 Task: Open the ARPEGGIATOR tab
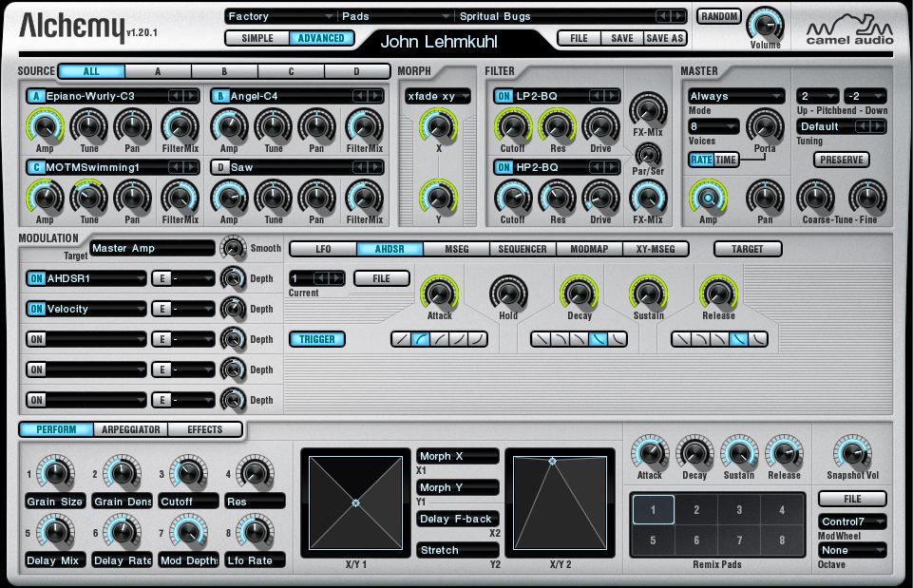point(130,429)
